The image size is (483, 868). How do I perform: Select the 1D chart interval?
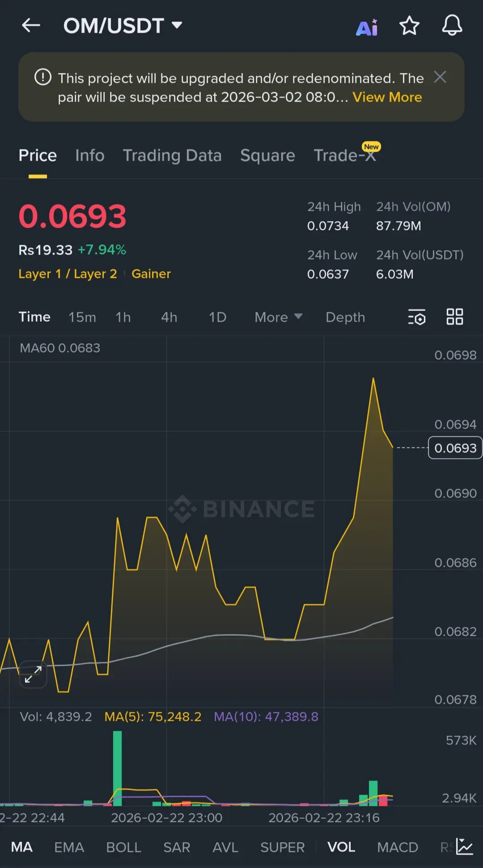[218, 317]
